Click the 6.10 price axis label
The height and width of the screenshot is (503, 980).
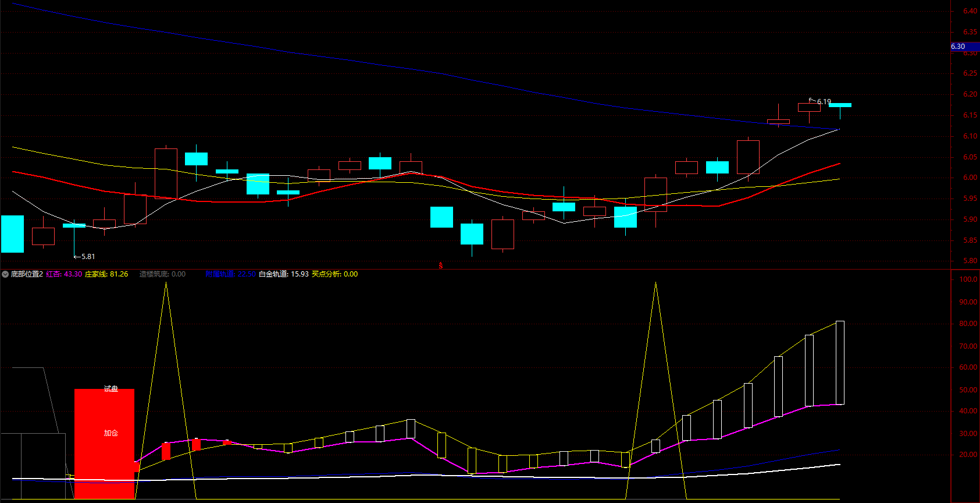pyautogui.click(x=970, y=136)
